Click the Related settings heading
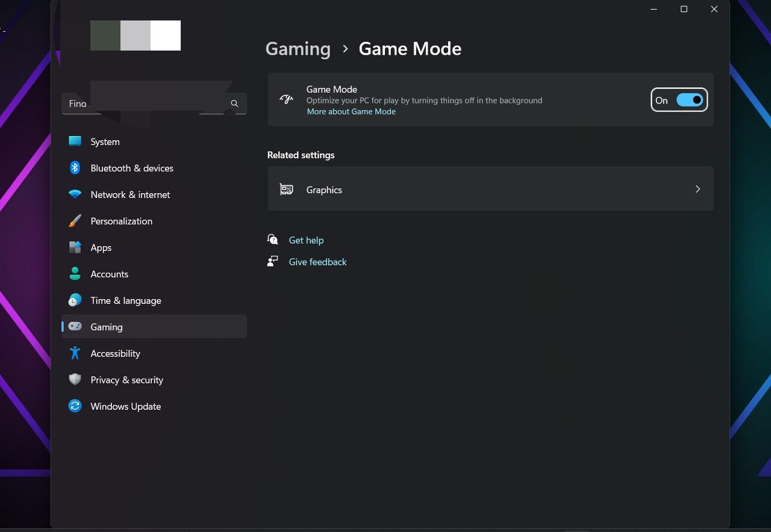771x532 pixels. pos(301,155)
